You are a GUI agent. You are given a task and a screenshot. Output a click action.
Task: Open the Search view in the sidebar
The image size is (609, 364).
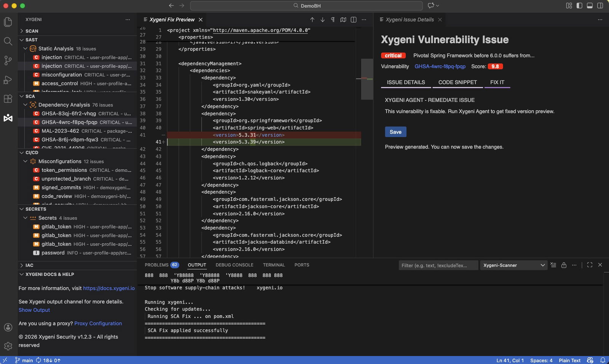pyautogui.click(x=8, y=42)
